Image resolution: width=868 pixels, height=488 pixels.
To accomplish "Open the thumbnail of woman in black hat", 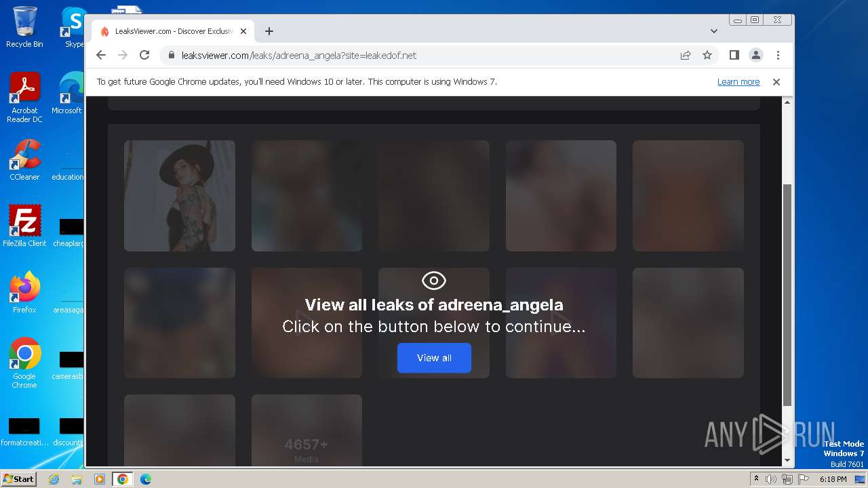I will pyautogui.click(x=180, y=196).
